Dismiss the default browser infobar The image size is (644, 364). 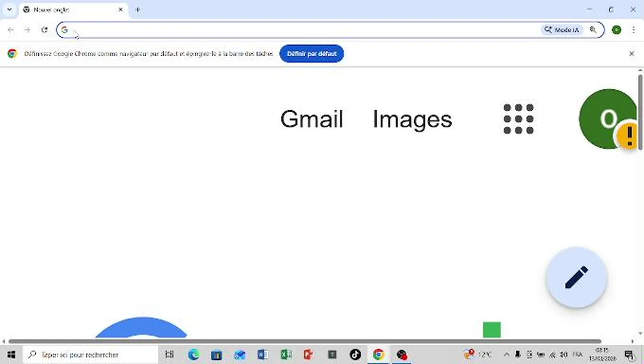coord(631,54)
